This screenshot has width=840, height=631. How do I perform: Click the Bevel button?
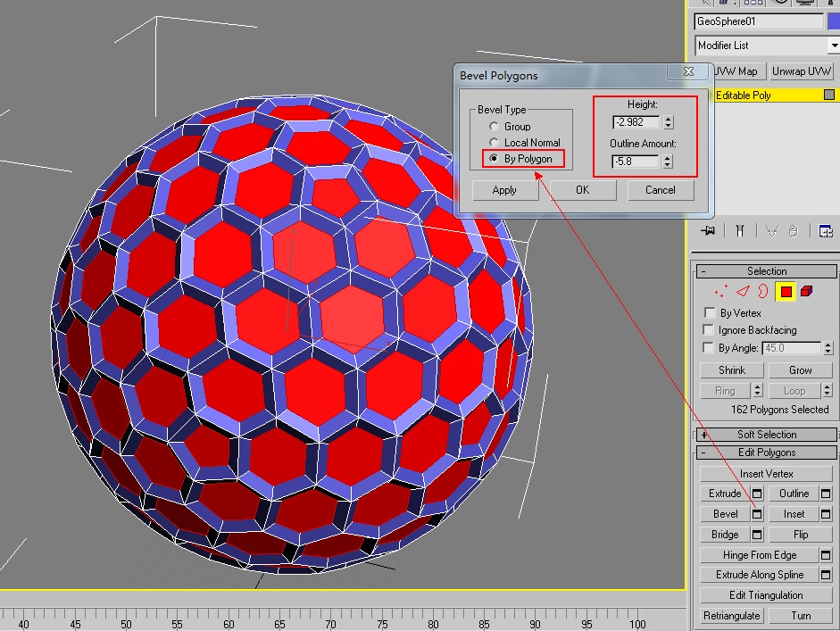pos(725,514)
